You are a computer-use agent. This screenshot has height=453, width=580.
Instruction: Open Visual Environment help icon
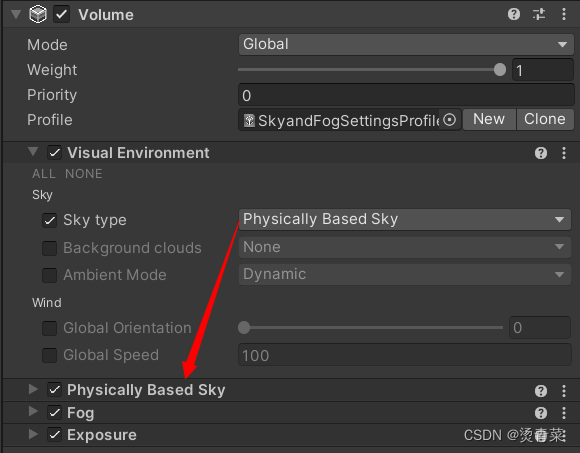(x=541, y=153)
